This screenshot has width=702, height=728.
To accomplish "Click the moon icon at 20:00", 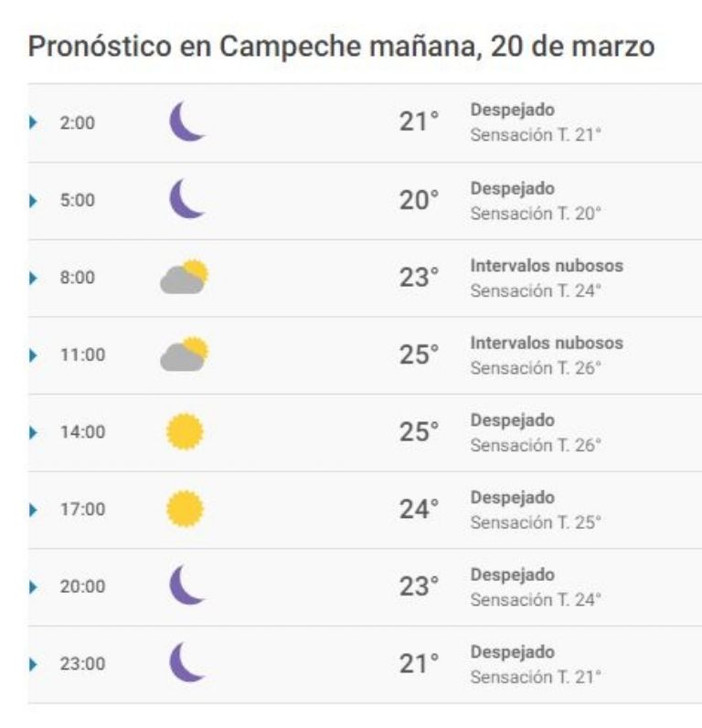I will (x=186, y=585).
